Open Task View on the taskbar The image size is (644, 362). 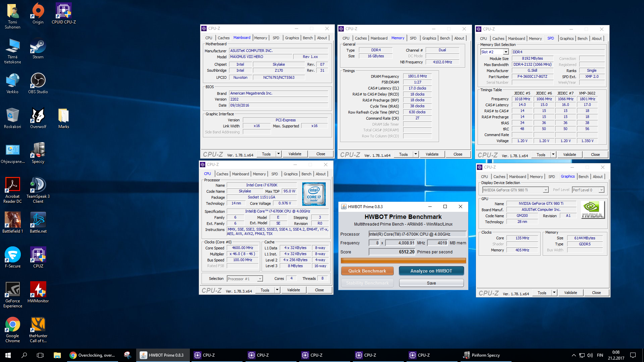point(40,355)
